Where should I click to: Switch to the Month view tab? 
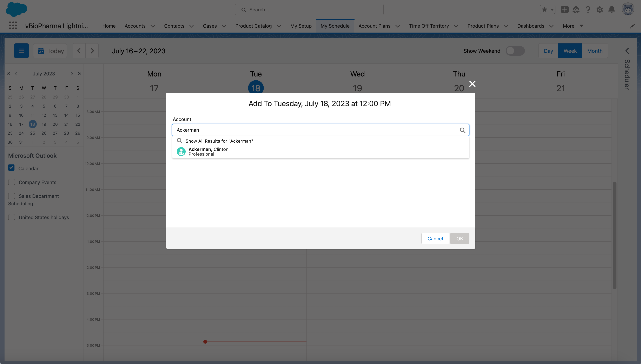[x=594, y=51]
